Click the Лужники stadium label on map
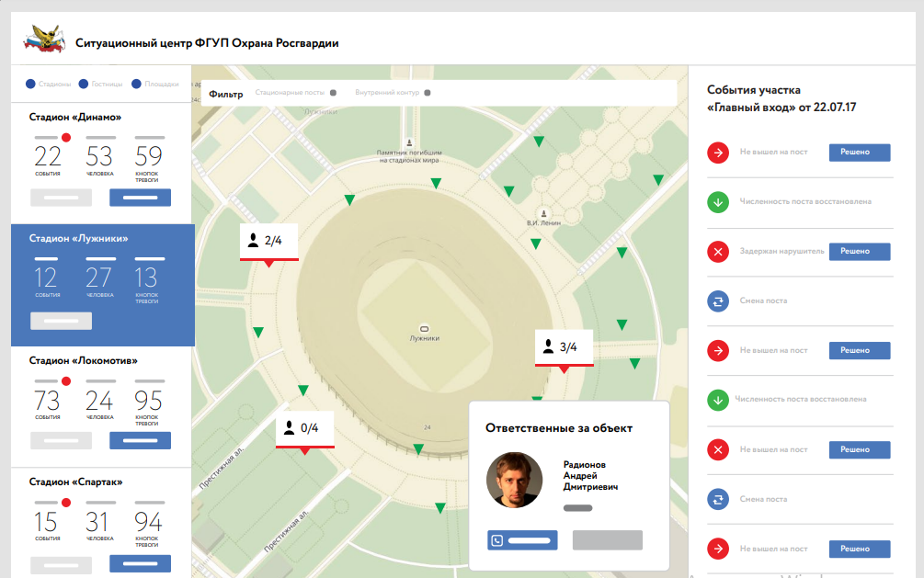This screenshot has height=578, width=924. 425,338
